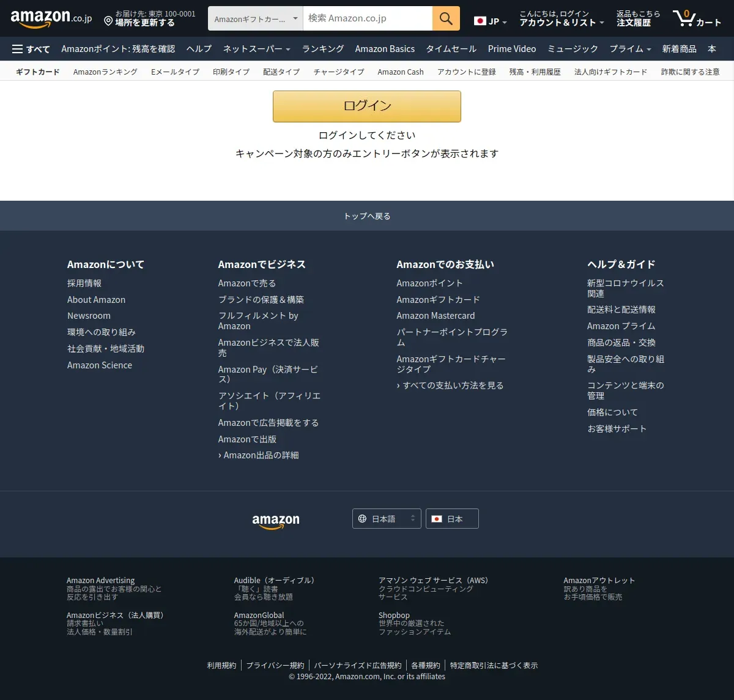Click the Amazon logo in the footer
The height and width of the screenshot is (700, 734).
tap(276, 521)
